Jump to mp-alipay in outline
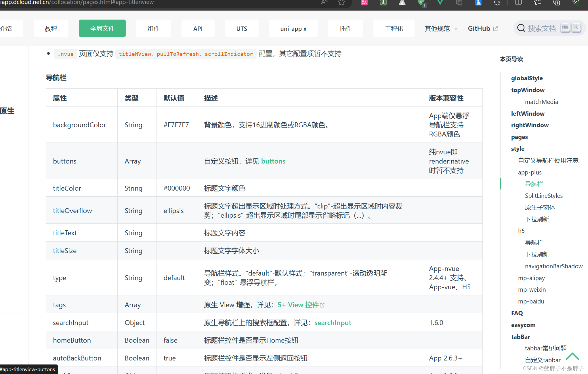Viewport: 588px width, 374px height. click(x=531, y=278)
